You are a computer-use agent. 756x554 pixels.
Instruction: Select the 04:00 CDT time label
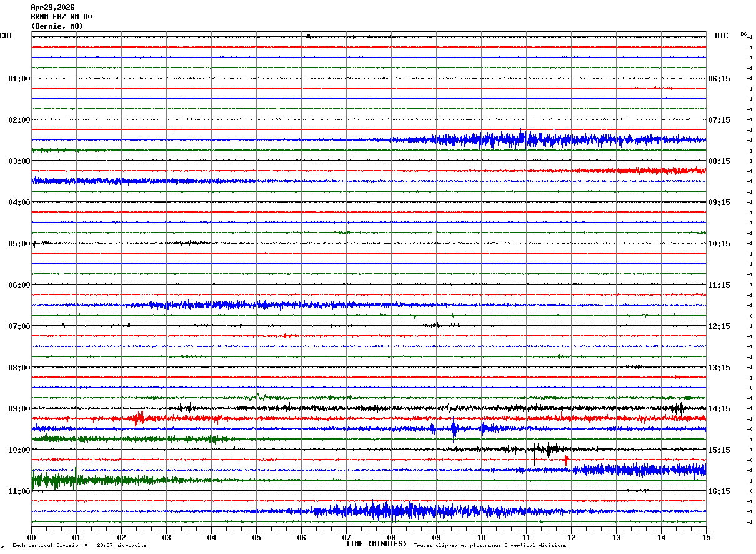[19, 203]
